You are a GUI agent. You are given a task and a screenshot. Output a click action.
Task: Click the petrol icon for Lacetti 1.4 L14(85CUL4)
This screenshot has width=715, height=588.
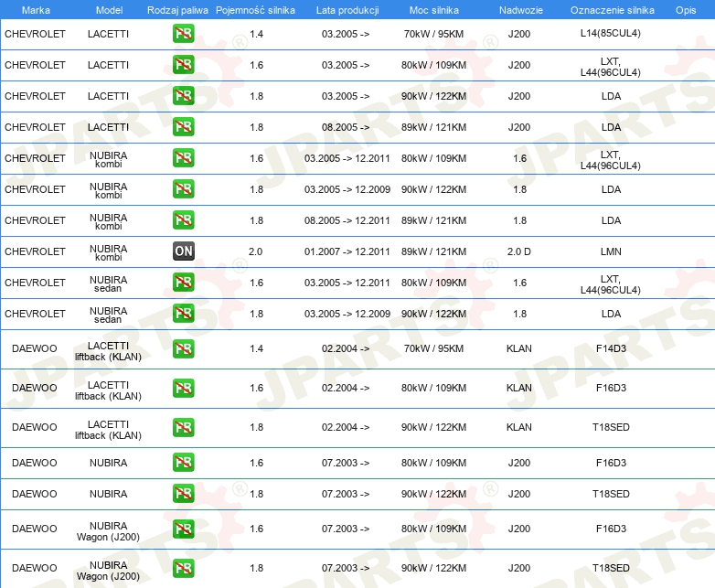[x=183, y=34]
